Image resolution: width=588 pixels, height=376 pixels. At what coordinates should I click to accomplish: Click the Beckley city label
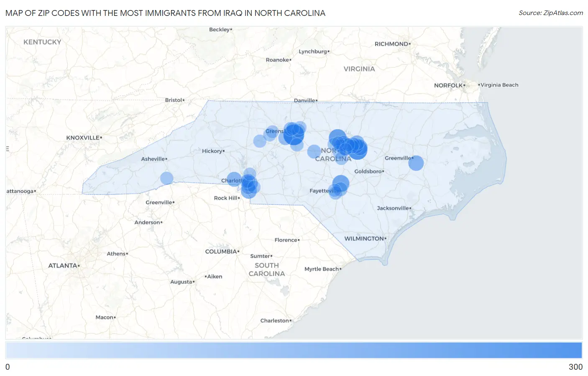pos(220,29)
